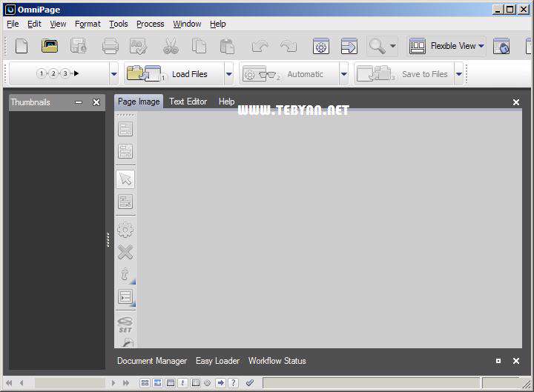Open the Options gear window icon
This screenshot has width=534, height=392.
321,46
